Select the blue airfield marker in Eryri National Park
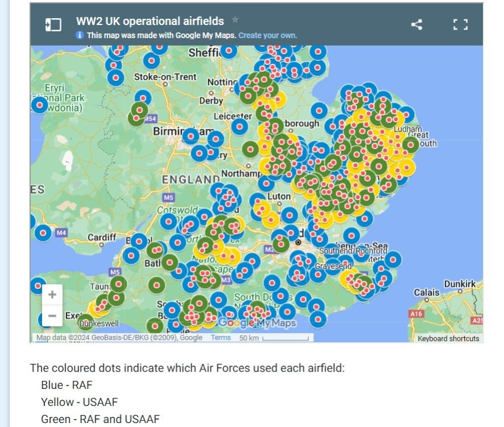This screenshot has width=504, height=427. tap(40, 105)
